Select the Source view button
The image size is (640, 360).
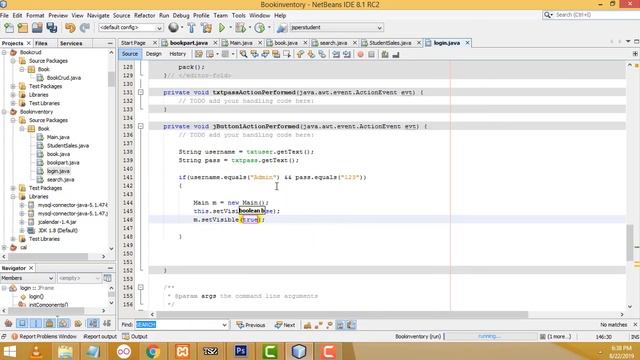tap(130, 54)
